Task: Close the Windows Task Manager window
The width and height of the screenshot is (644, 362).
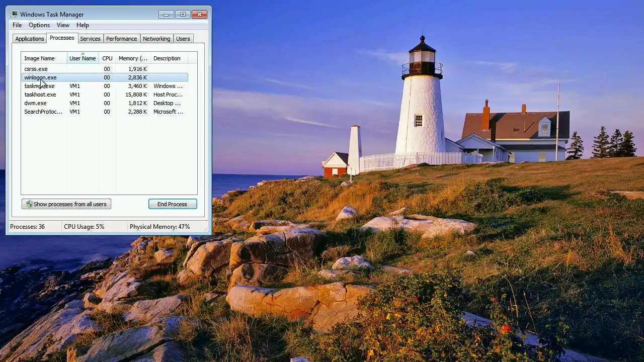Action: click(x=199, y=15)
